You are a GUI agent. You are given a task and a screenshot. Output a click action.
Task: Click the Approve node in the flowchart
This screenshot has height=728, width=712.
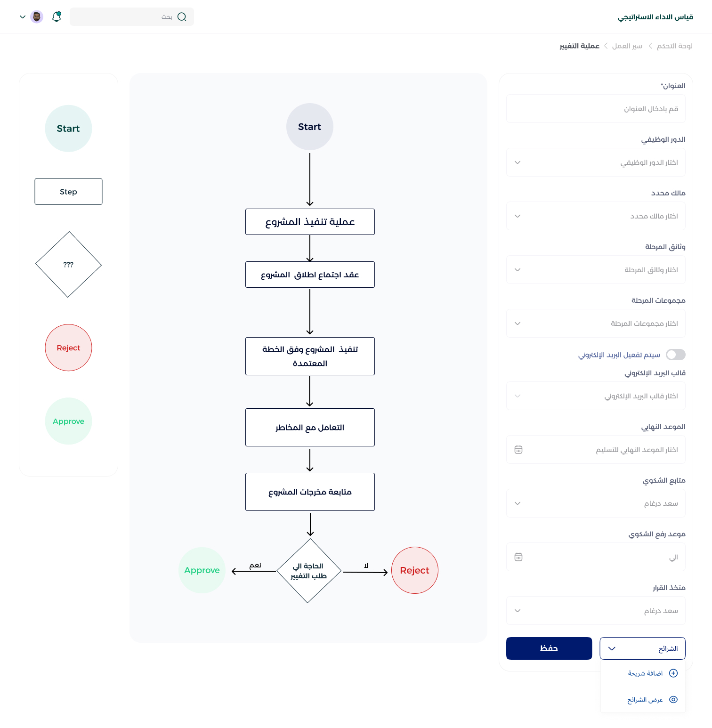point(202,570)
